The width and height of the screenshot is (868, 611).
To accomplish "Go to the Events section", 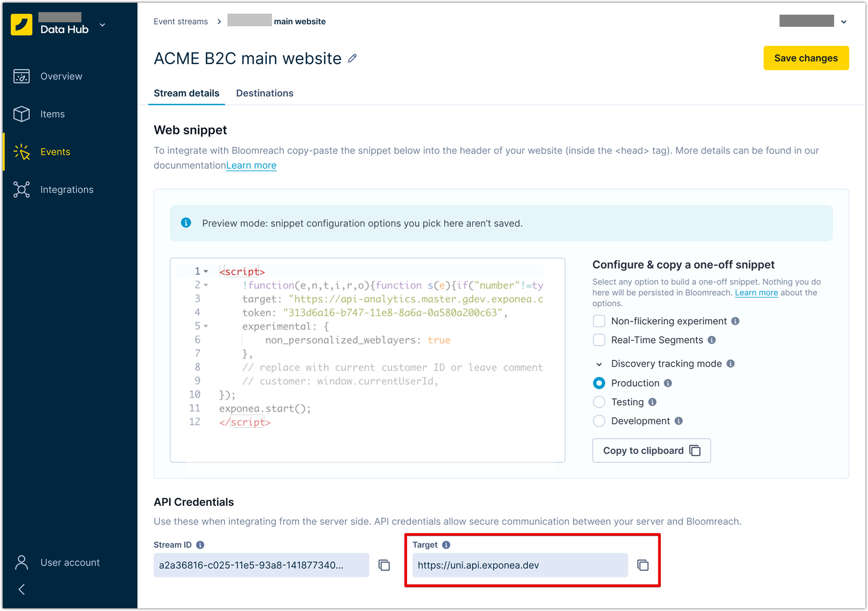I will click(55, 152).
